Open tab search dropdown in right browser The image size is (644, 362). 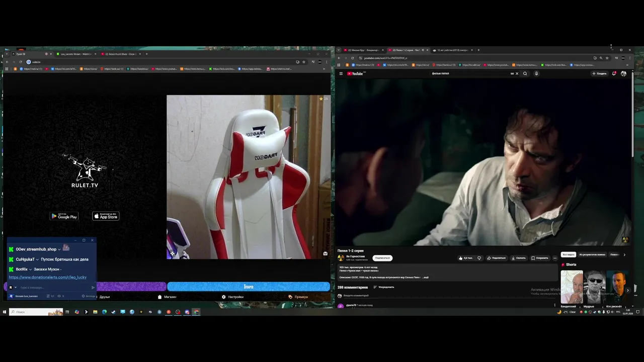[x=339, y=50]
